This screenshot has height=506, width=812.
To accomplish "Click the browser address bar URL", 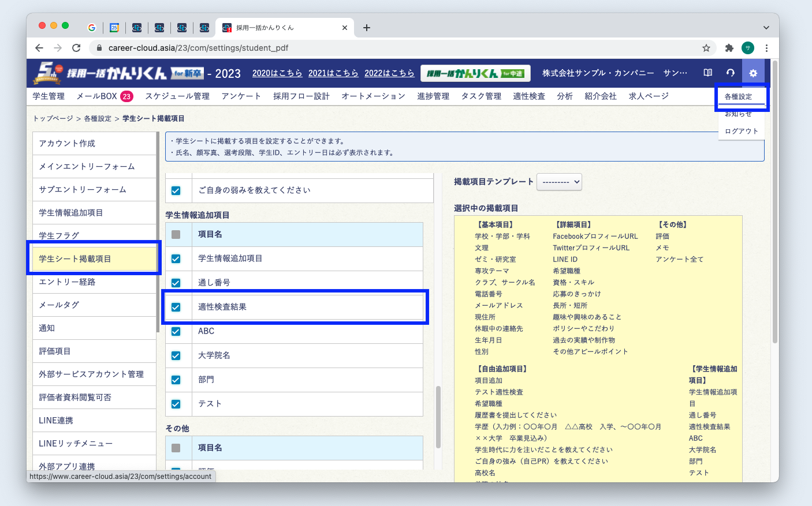I will 198,48.
